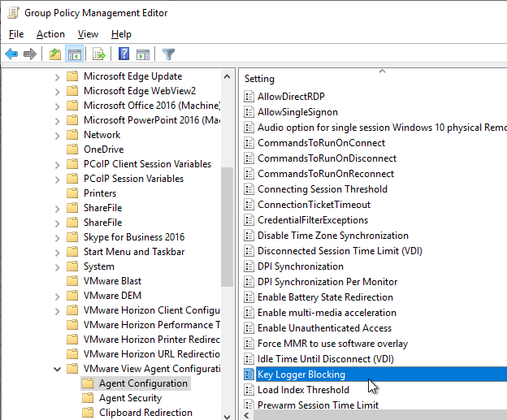Click the System folder icon
Screen dimensions: 507x420
point(72,266)
